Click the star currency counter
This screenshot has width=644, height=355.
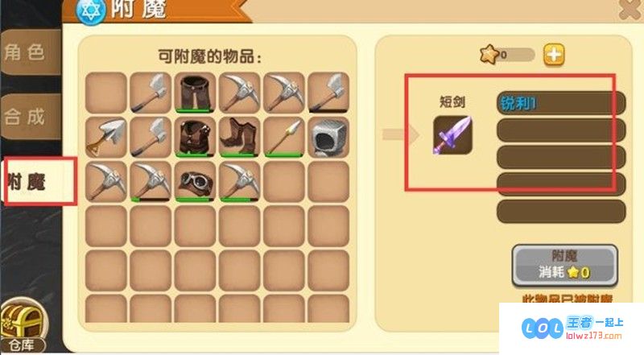507,55
